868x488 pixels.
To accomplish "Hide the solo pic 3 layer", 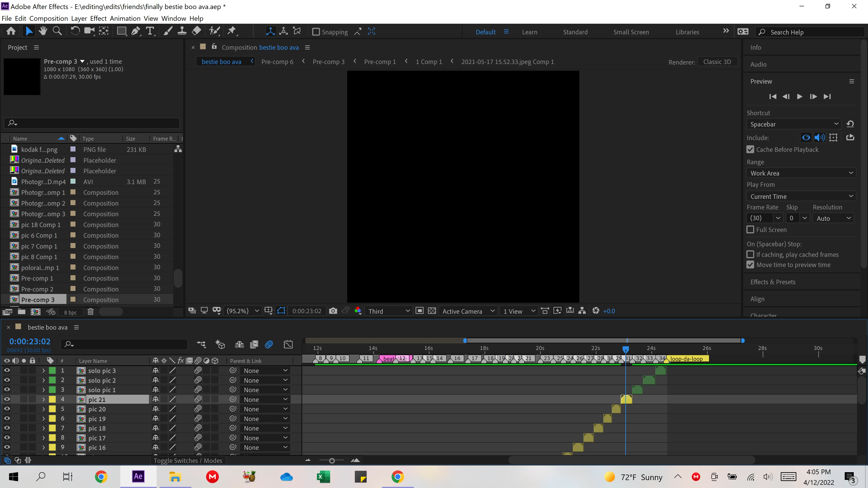I will tap(7, 371).
